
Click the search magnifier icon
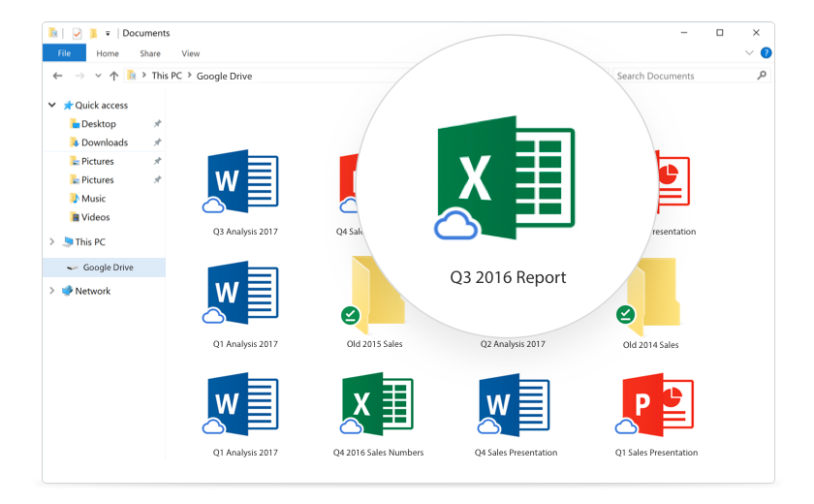tap(762, 76)
